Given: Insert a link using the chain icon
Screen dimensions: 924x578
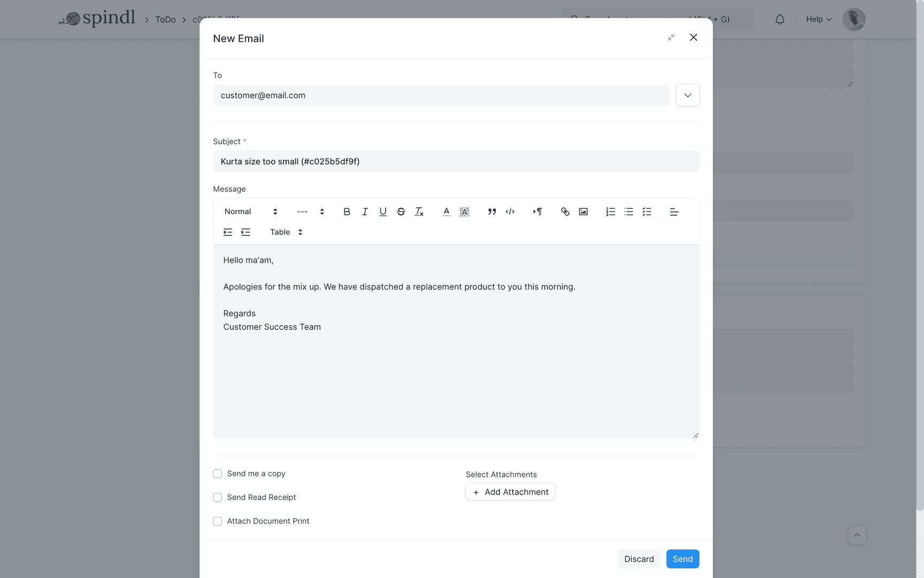Looking at the screenshot, I should pos(565,211).
